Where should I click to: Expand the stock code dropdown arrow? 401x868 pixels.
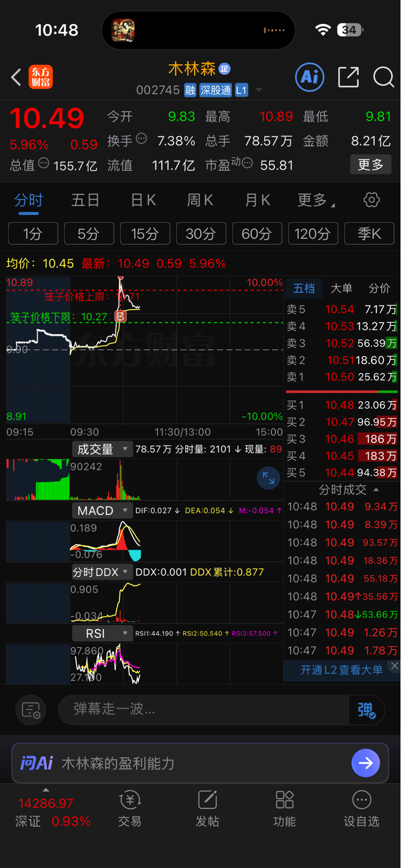[x=259, y=90]
